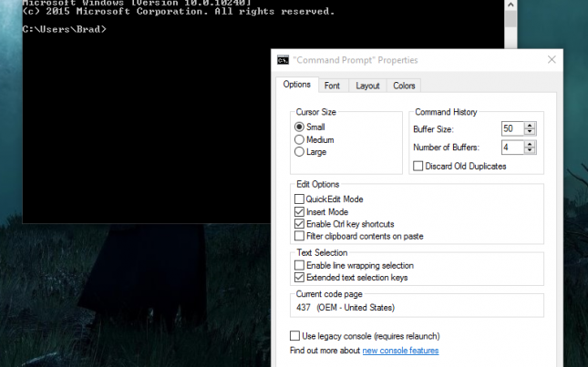Image resolution: width=588 pixels, height=367 pixels.
Task: Turn on Use legacy console option
Action: [294, 336]
